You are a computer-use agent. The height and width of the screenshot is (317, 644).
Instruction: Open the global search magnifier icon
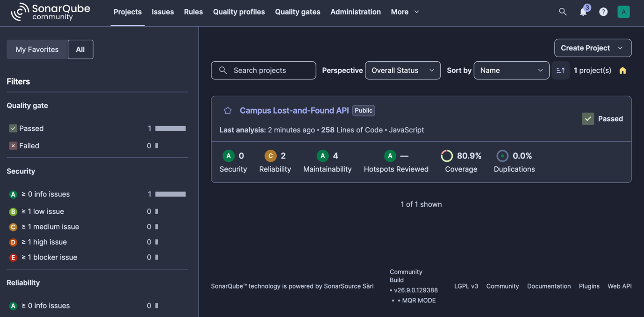pos(563,12)
